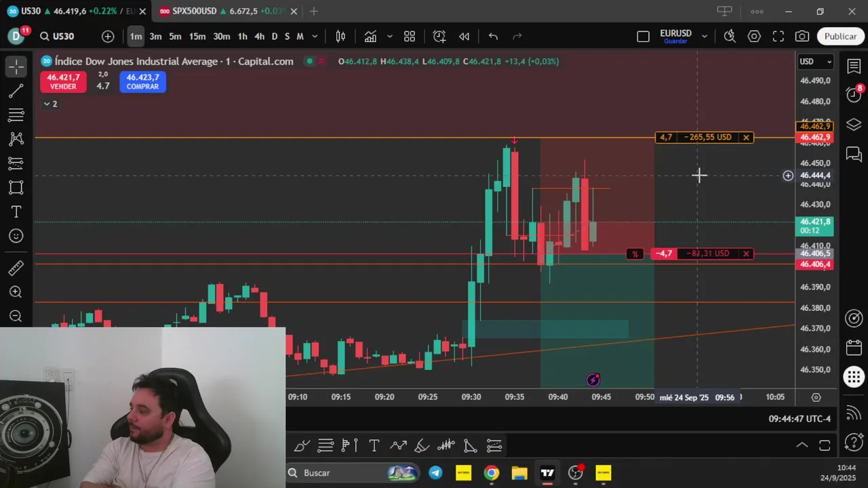Viewport: 868px width, 488px height.
Task: Switch to the 30m timeframe
Action: [x=221, y=37]
